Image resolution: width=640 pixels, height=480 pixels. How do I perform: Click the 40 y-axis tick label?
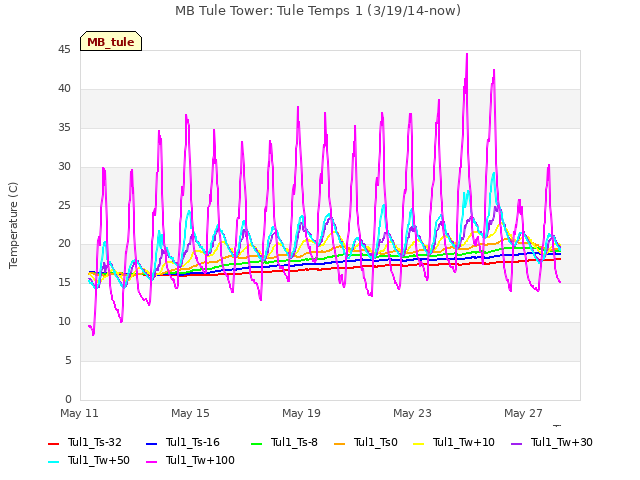64,89
